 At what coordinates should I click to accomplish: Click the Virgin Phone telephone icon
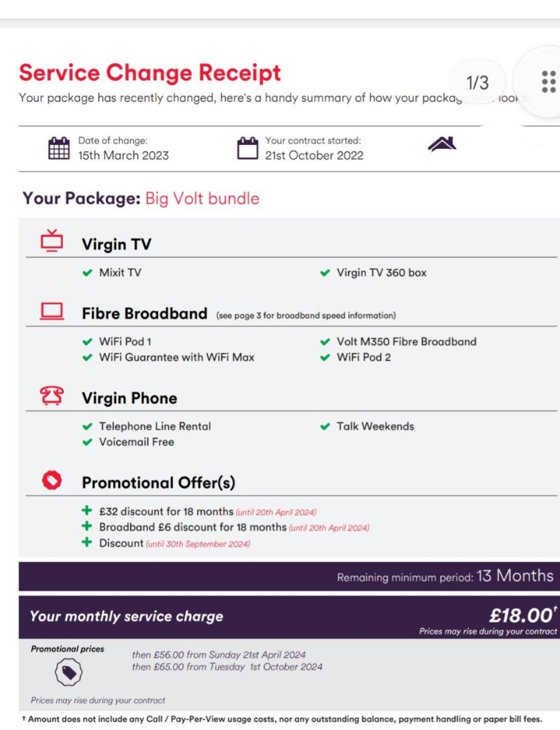click(52, 395)
